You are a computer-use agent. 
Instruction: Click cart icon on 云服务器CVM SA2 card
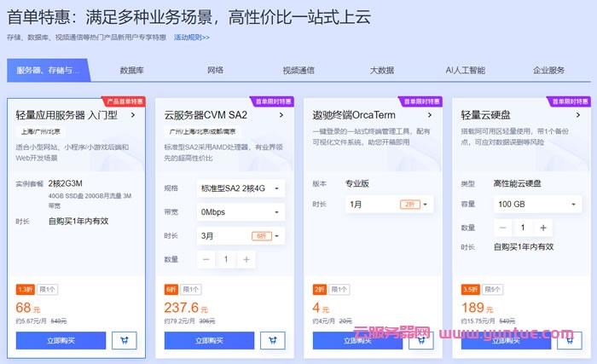(x=274, y=340)
